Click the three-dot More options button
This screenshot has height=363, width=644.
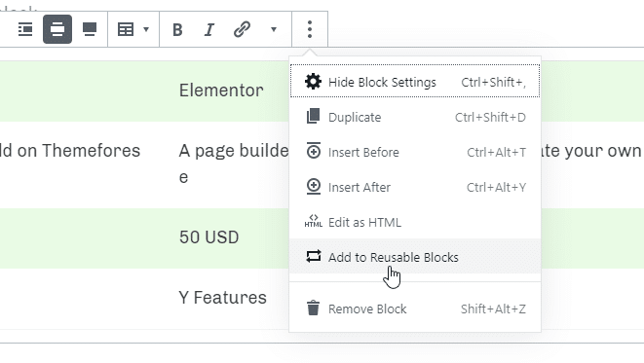coord(310,29)
